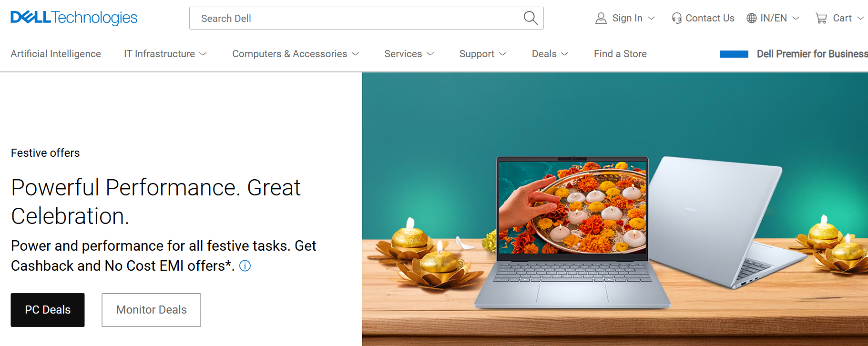Click the globe region icon
Image resolution: width=868 pixels, height=346 pixels.
(x=752, y=18)
